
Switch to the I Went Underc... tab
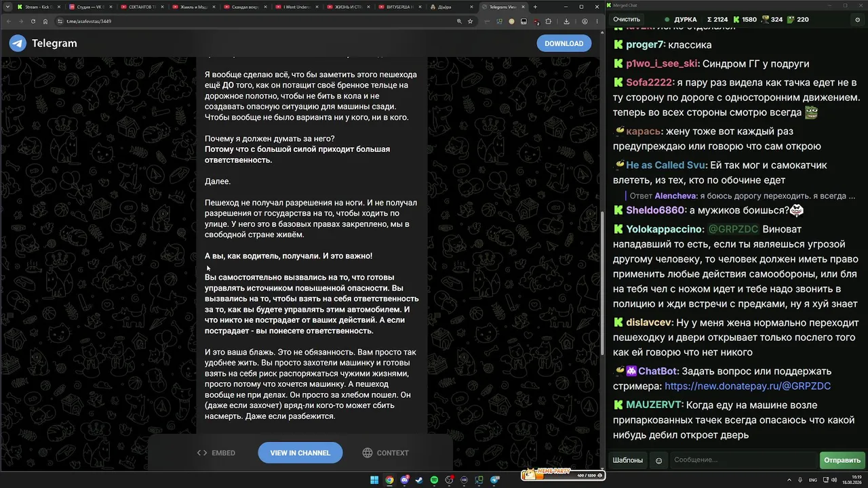(x=296, y=7)
